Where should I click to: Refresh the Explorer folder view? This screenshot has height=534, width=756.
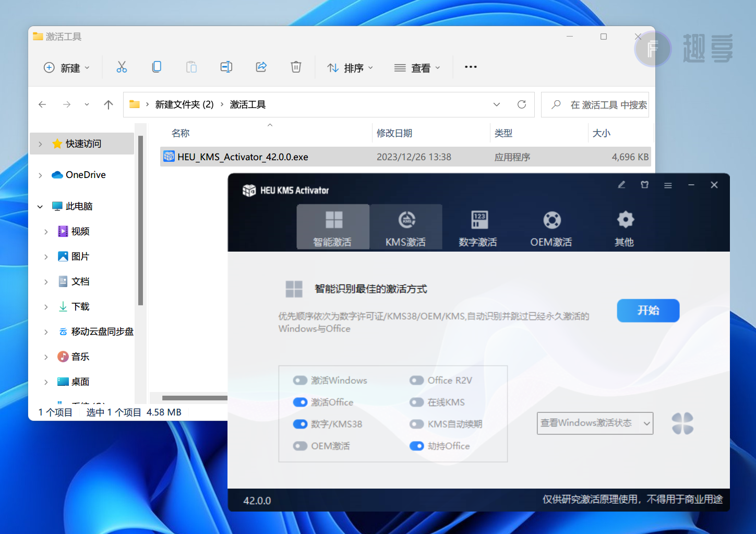point(521,104)
